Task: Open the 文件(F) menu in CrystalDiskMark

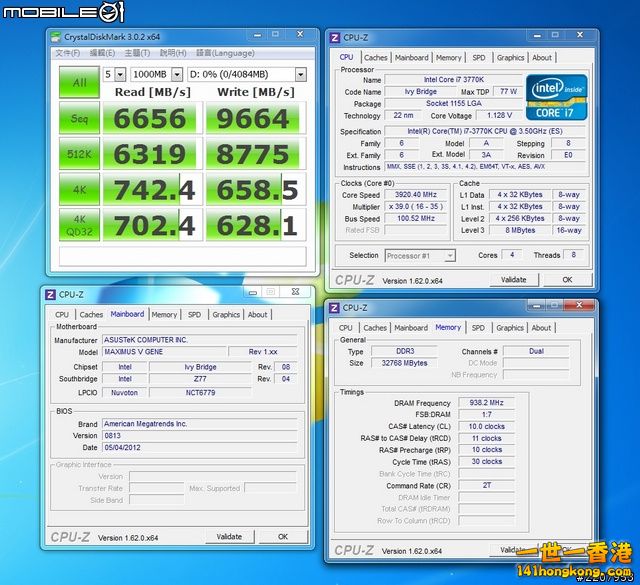Action: 68,53
